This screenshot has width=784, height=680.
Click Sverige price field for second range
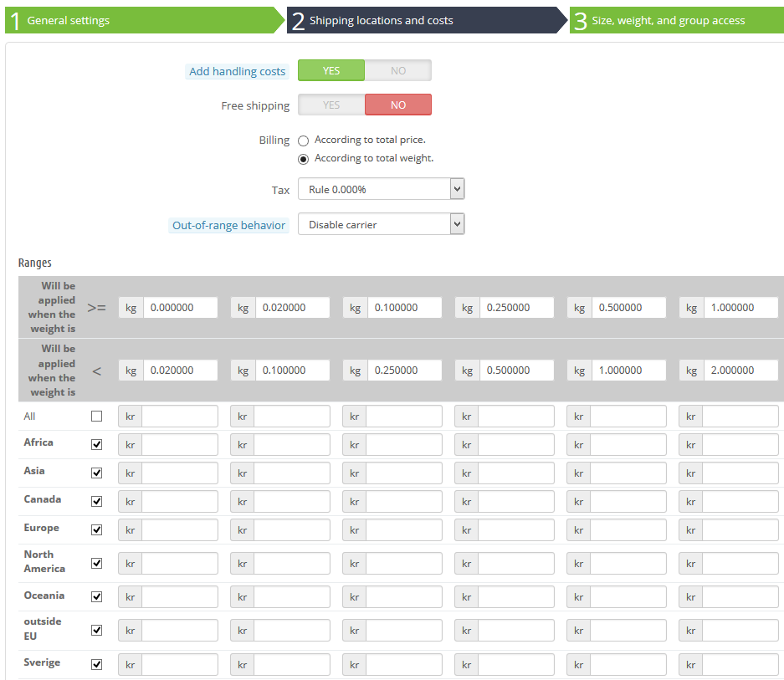click(x=292, y=665)
